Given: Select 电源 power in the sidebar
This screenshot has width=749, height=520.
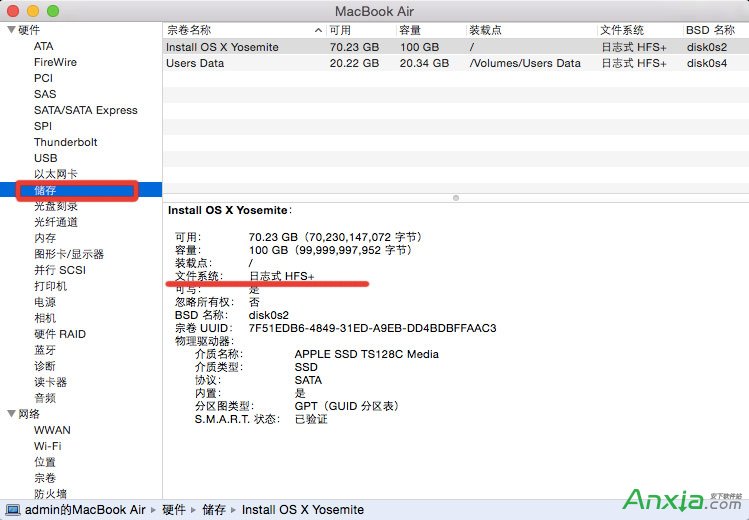Looking at the screenshot, I should pyautogui.click(x=45, y=302).
